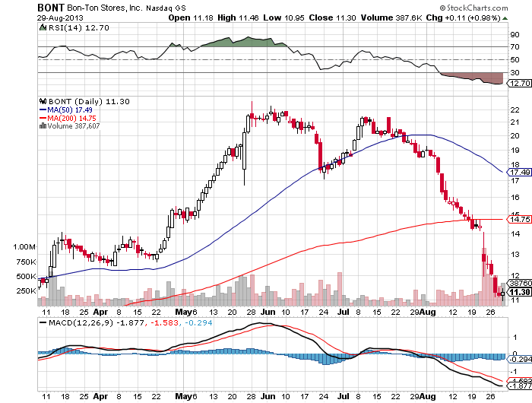Click the Volume 387.6K header value

[x=391, y=18]
